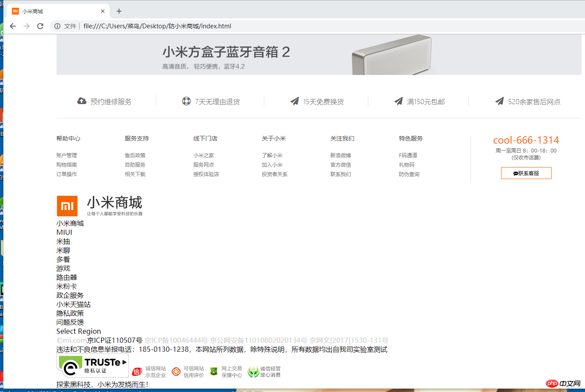The height and width of the screenshot is (392, 585).
Task: Click F码通道 under 特色服务
Action: [x=408, y=156]
